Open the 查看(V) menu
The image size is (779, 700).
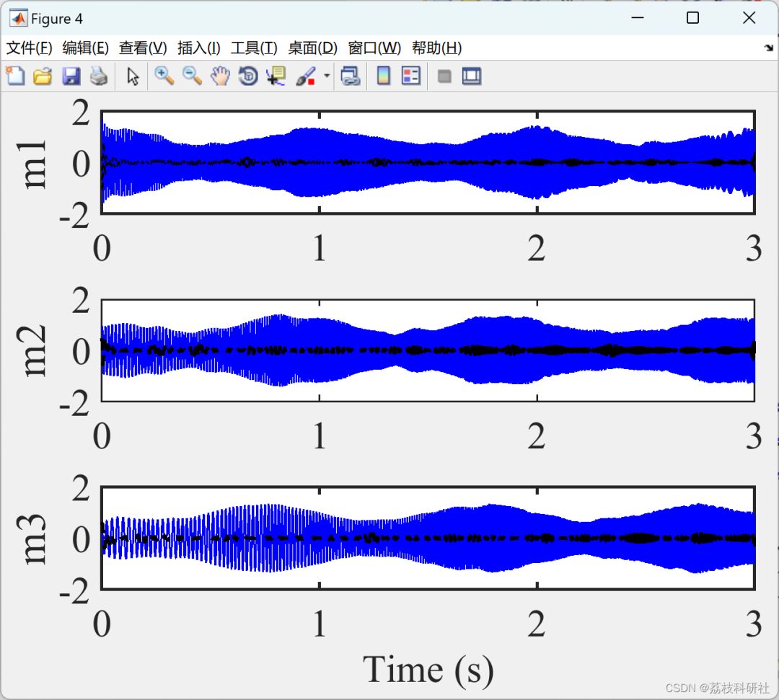pos(143,48)
